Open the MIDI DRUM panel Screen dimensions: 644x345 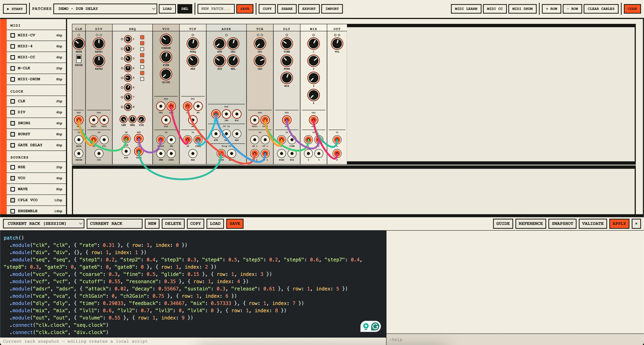pos(522,9)
